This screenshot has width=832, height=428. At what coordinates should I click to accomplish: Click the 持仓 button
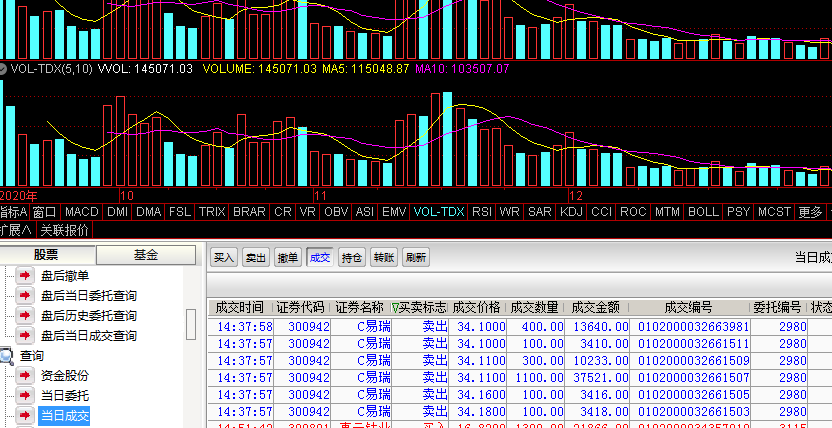tap(351, 257)
